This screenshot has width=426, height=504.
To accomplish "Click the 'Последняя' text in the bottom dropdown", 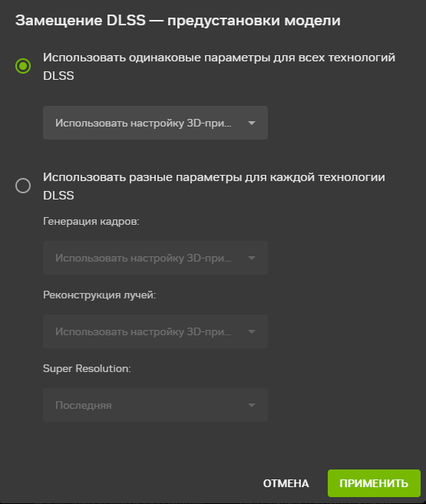I will coord(84,405).
